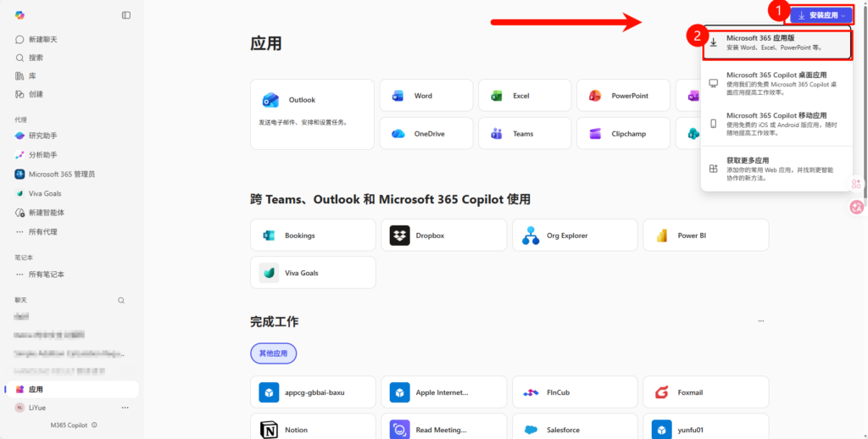Open the Outlook app tile

312,114
